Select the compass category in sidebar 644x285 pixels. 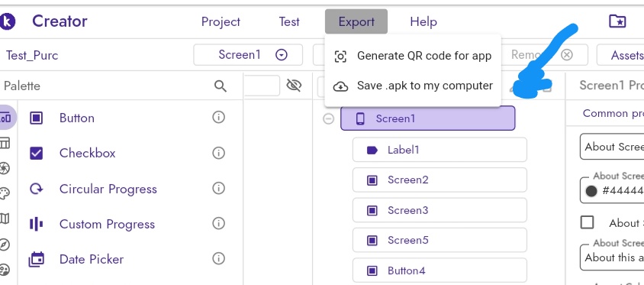[x=5, y=245]
